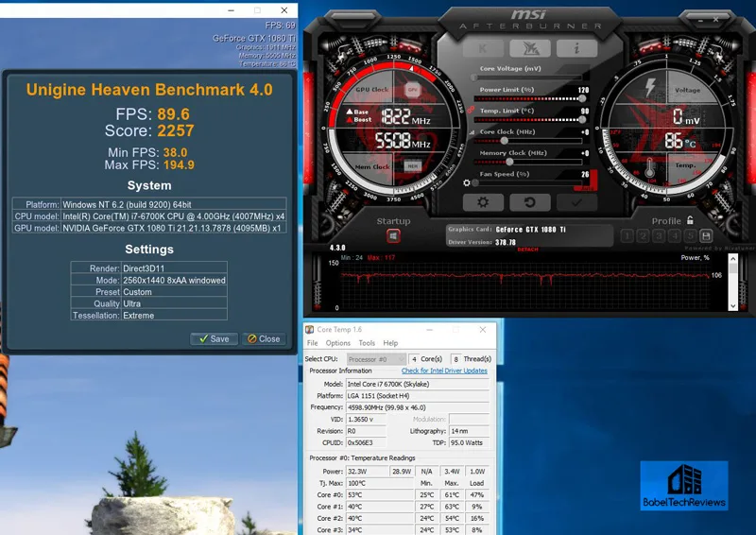Open Afterburner settings gear button

click(483, 202)
